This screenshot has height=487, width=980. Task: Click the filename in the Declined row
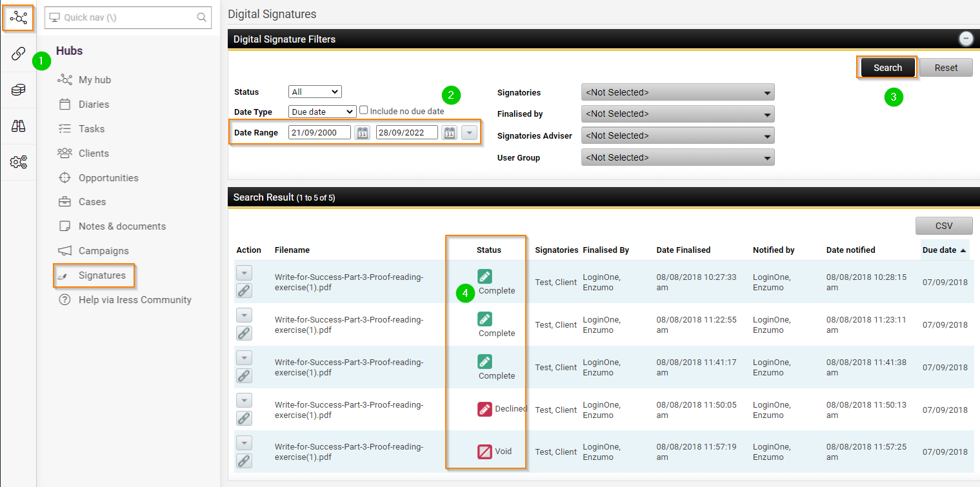pos(349,410)
